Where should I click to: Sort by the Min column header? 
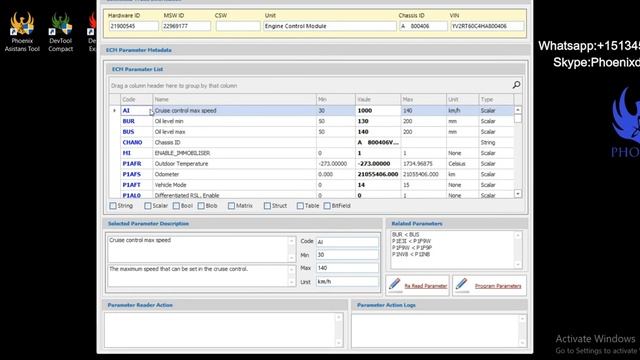click(336, 99)
